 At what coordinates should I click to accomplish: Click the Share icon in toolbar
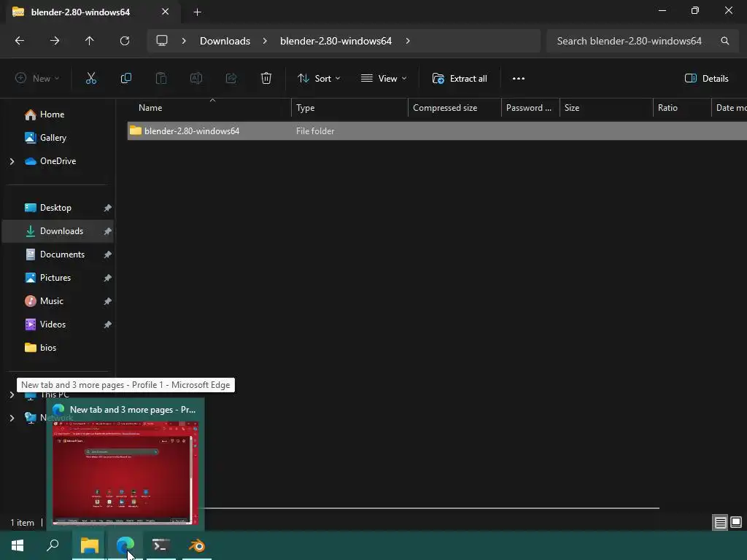(231, 79)
